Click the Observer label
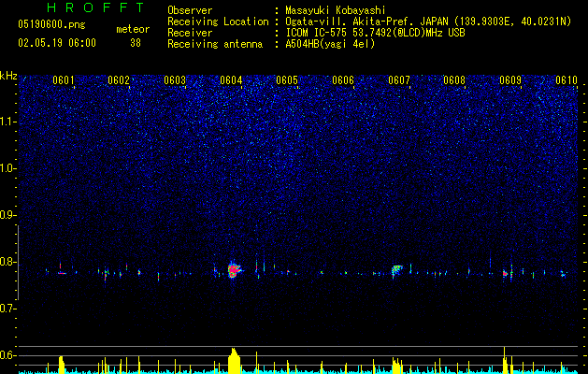Screen dimensions: 588x374 pos(190,11)
